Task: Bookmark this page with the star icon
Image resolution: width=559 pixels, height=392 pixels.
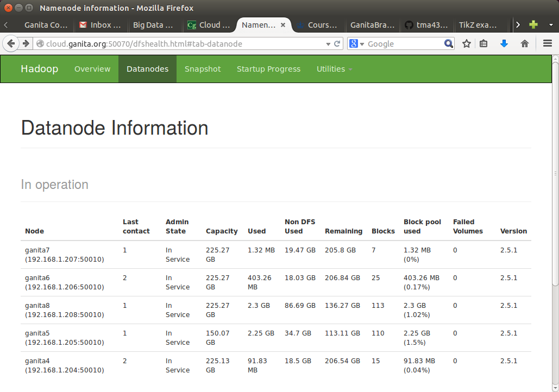Action: (466, 44)
